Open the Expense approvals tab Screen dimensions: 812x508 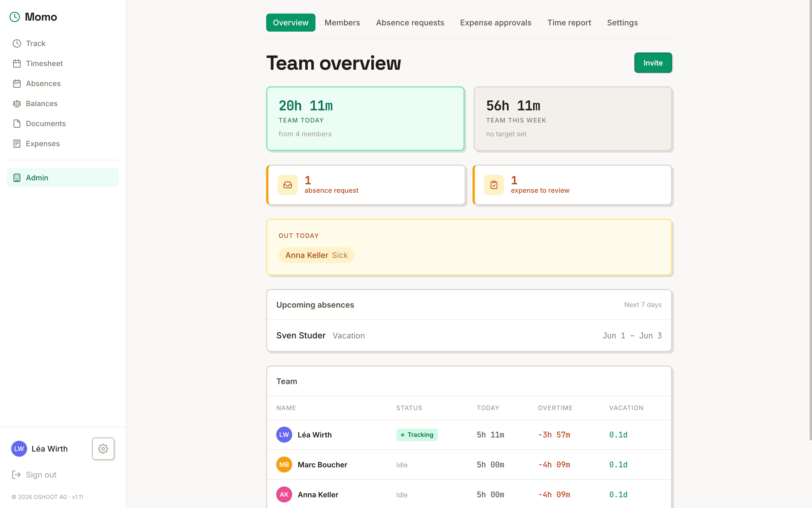[x=496, y=23]
